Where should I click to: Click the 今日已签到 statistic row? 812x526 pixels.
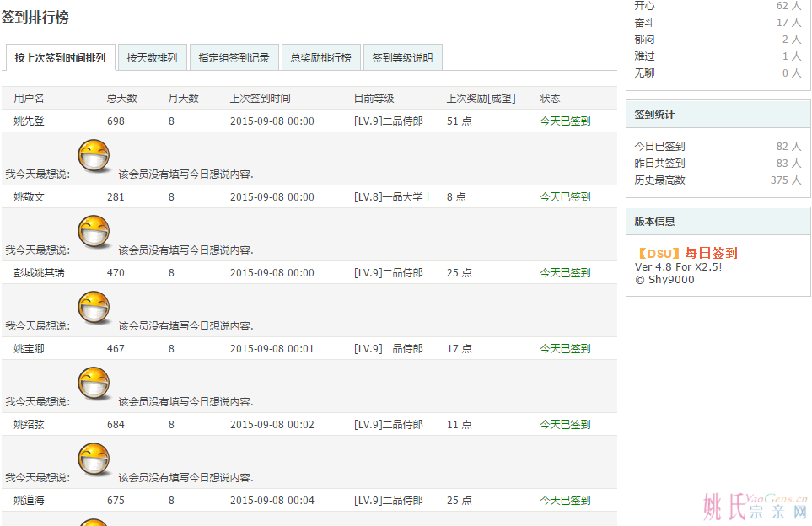718,147
